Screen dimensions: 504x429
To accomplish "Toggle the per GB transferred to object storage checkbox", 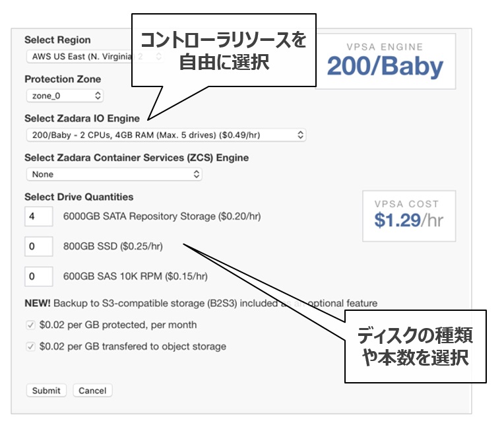I will (x=30, y=346).
